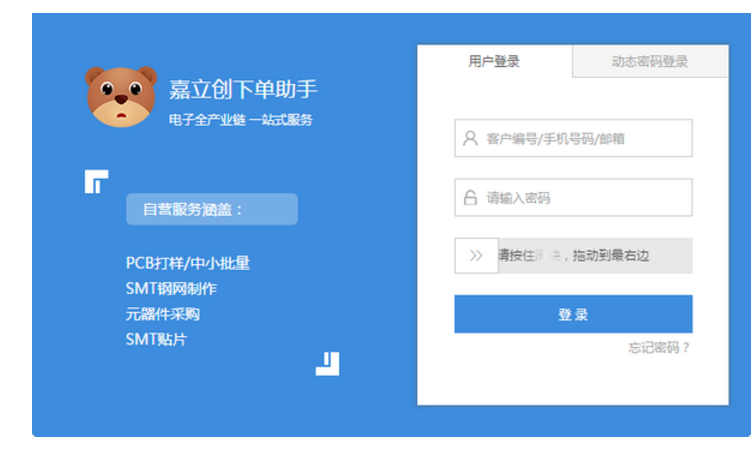Screen dimensions: 754x457
Task: Click the slider track text 拖动到最右边
Action: coord(611,256)
